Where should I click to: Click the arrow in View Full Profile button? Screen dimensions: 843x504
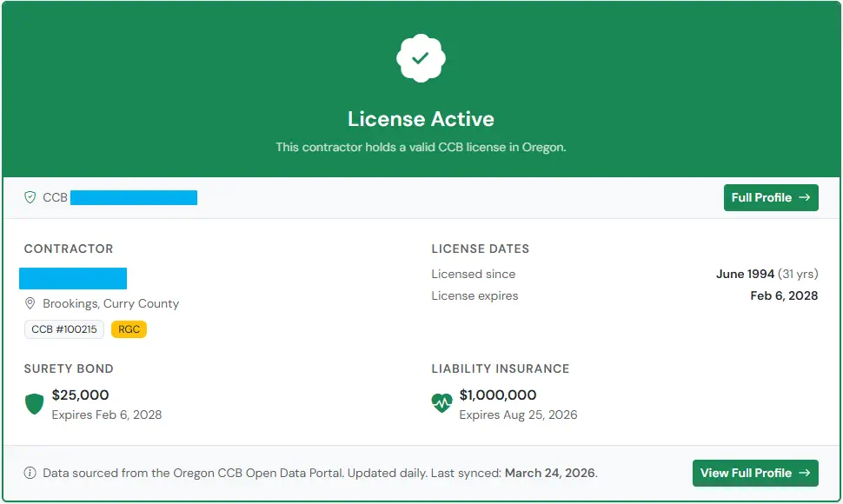[805, 473]
